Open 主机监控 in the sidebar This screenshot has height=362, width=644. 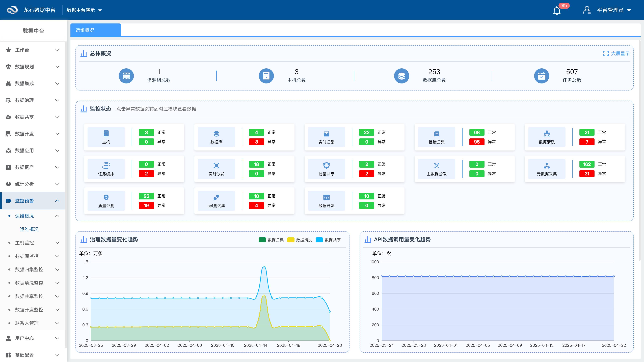tap(24, 243)
